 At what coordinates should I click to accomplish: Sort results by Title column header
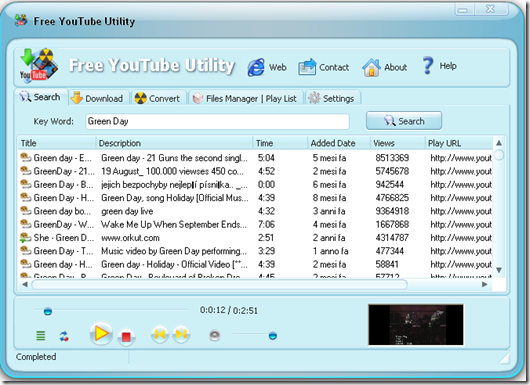point(57,143)
